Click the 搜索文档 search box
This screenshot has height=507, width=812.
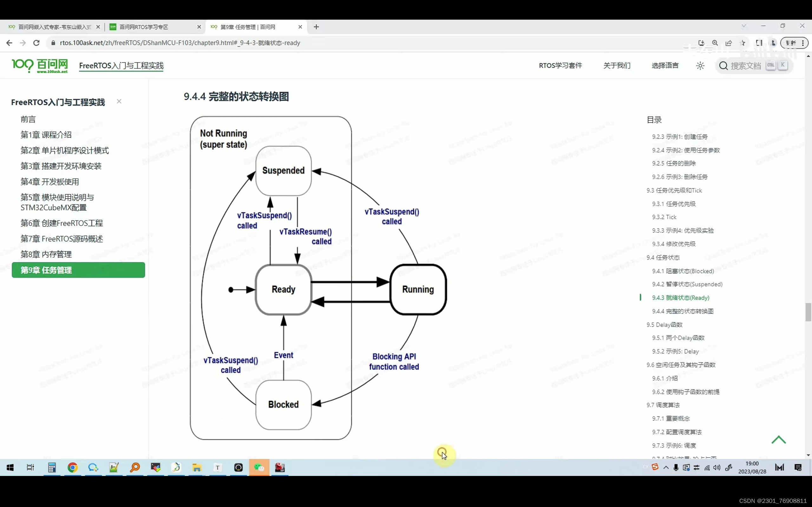pyautogui.click(x=746, y=66)
